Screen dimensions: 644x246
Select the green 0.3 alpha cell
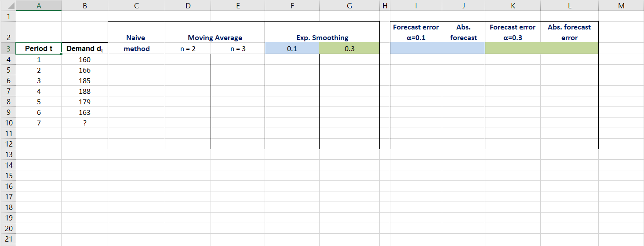click(x=349, y=48)
